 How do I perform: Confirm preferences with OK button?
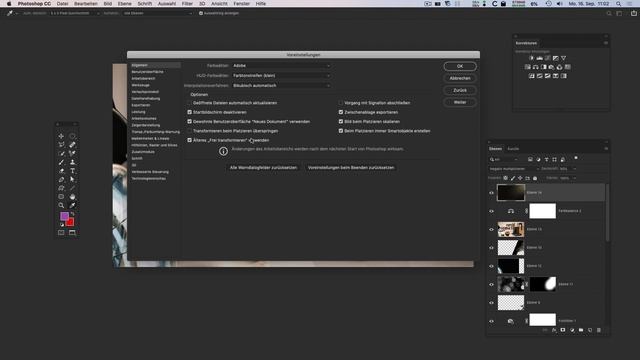point(460,66)
